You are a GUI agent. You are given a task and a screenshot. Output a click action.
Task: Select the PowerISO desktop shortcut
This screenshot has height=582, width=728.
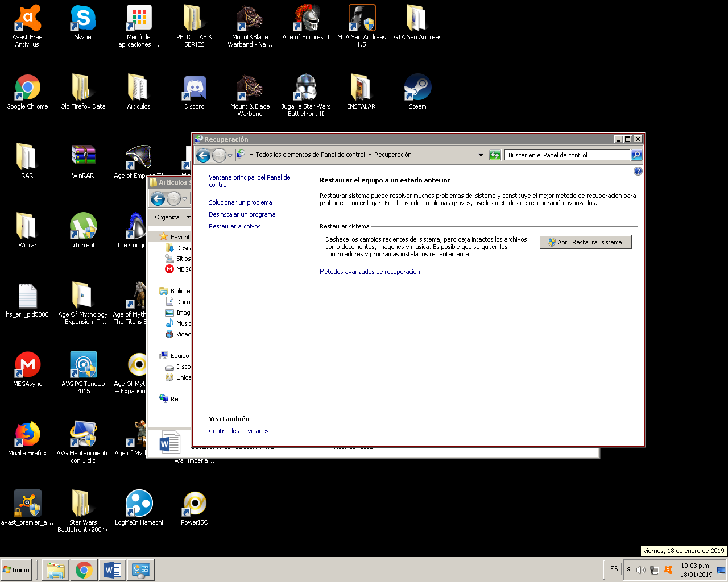click(x=195, y=508)
